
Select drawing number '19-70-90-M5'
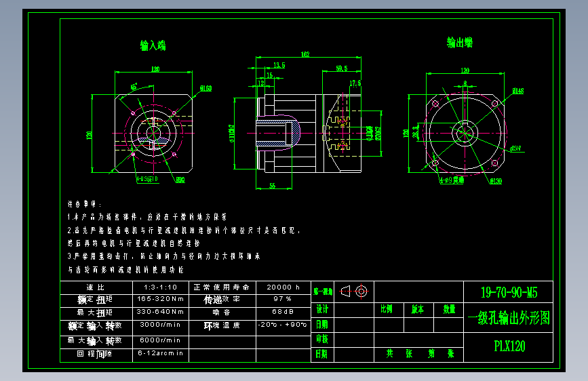509,292
